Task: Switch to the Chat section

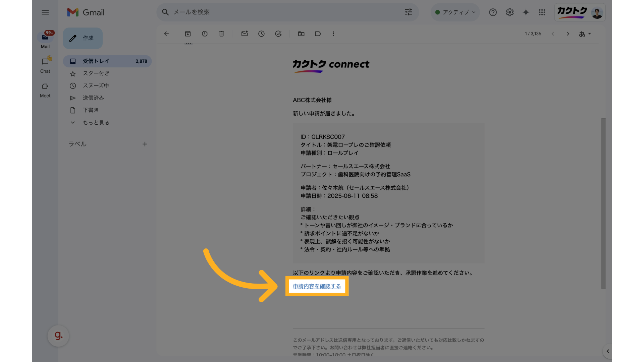Action: 45,64
